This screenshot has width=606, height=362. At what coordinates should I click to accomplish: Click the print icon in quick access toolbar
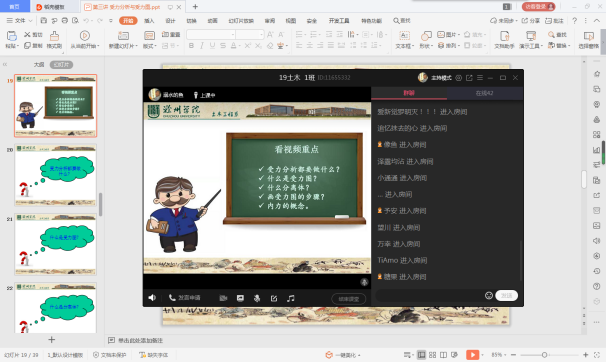pos(65,20)
